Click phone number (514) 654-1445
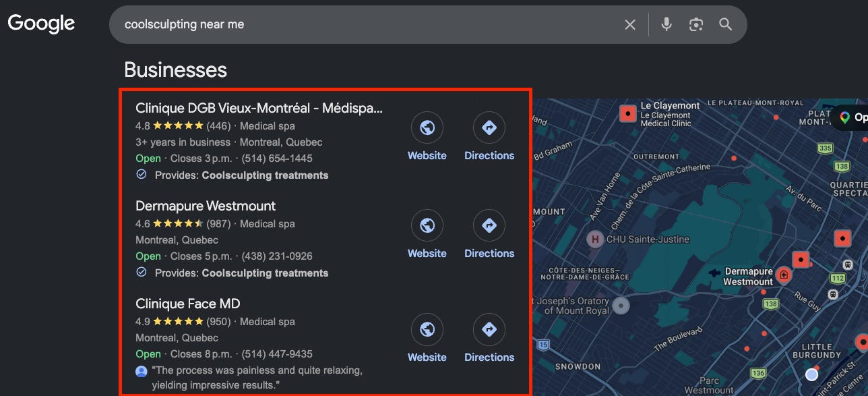This screenshot has height=396, width=868. click(276, 159)
